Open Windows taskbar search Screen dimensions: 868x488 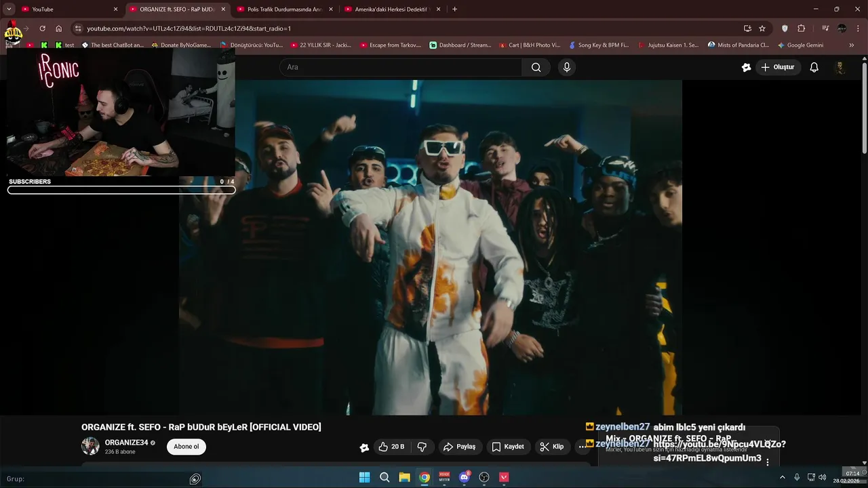(x=384, y=477)
